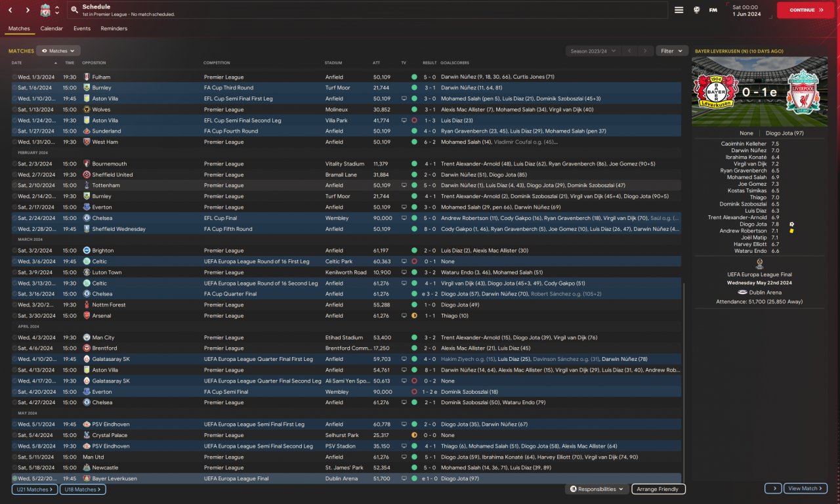Click yellow card icon beside Andrew Robertson

792,231
